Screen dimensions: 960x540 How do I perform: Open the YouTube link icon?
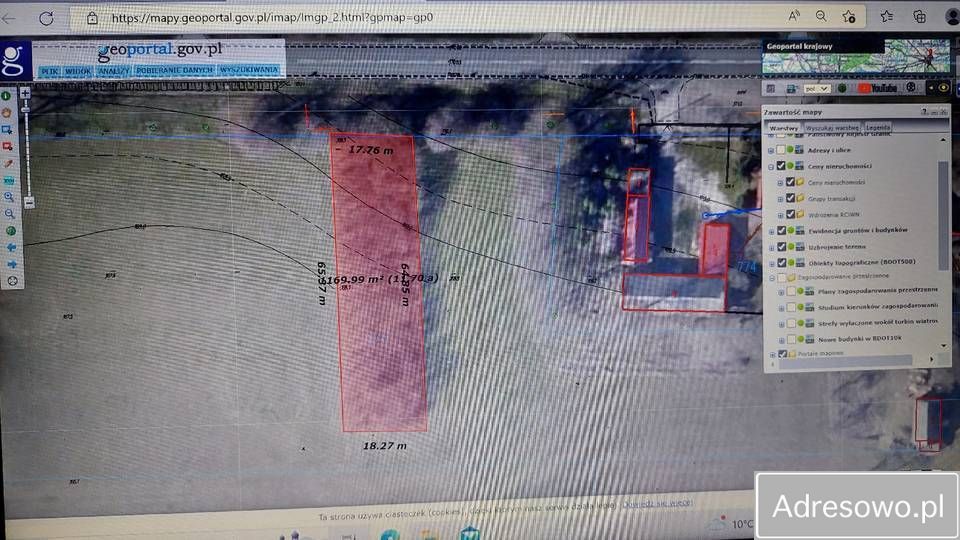[x=877, y=88]
